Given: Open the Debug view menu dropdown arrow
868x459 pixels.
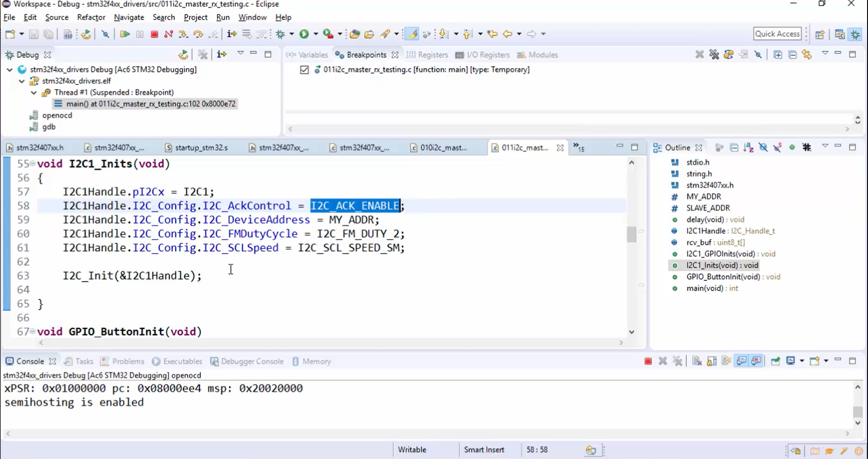Looking at the screenshot, I should coord(240,54).
